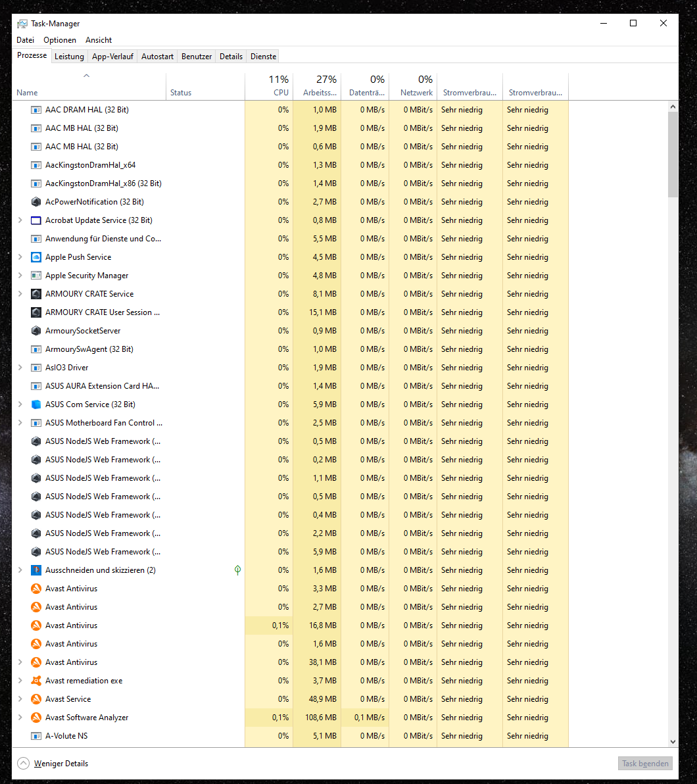Image resolution: width=697 pixels, height=784 pixels.
Task: Click the ASUS Motherboard Fan Control icon
Action: 36,422
